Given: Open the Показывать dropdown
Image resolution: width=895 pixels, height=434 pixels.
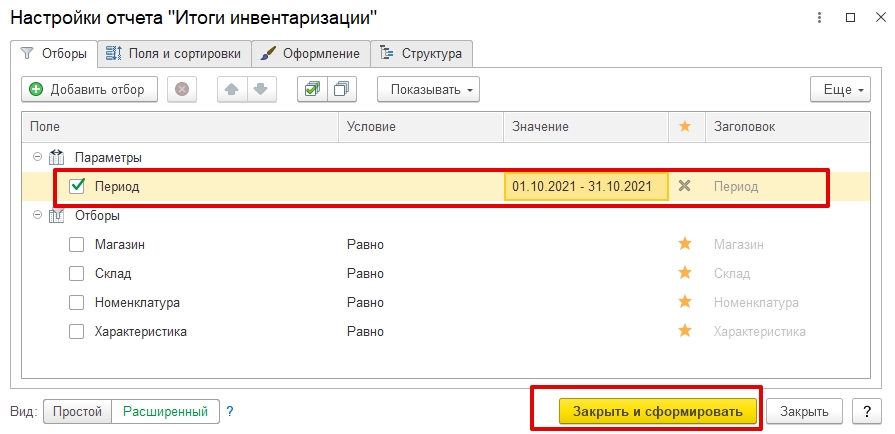Looking at the screenshot, I should (428, 90).
